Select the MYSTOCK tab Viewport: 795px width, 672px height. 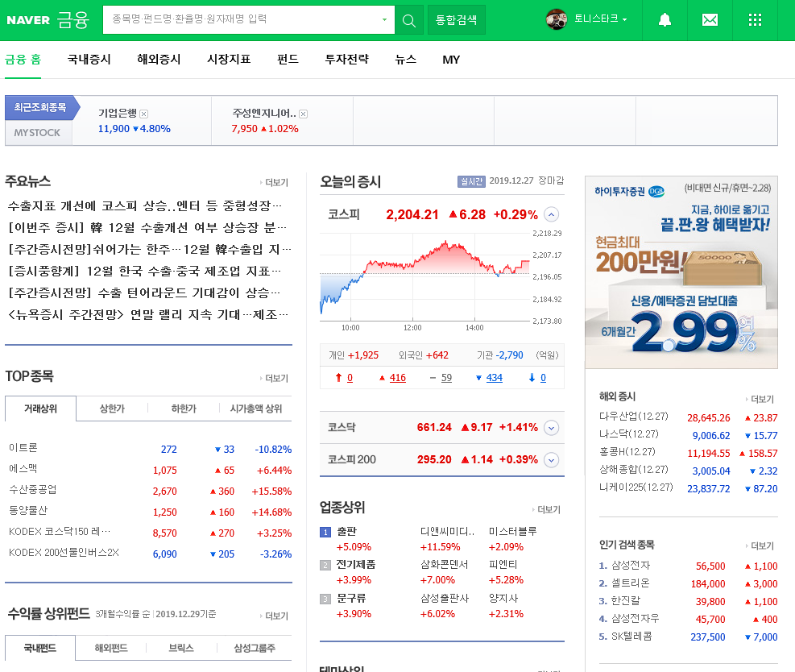38,133
